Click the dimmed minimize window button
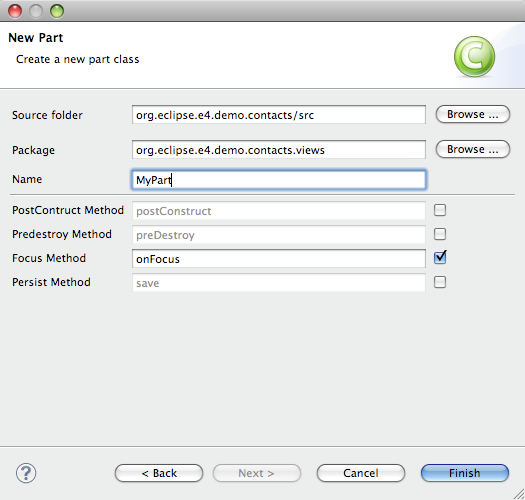Screen dimensions: 525x500 click(x=36, y=11)
